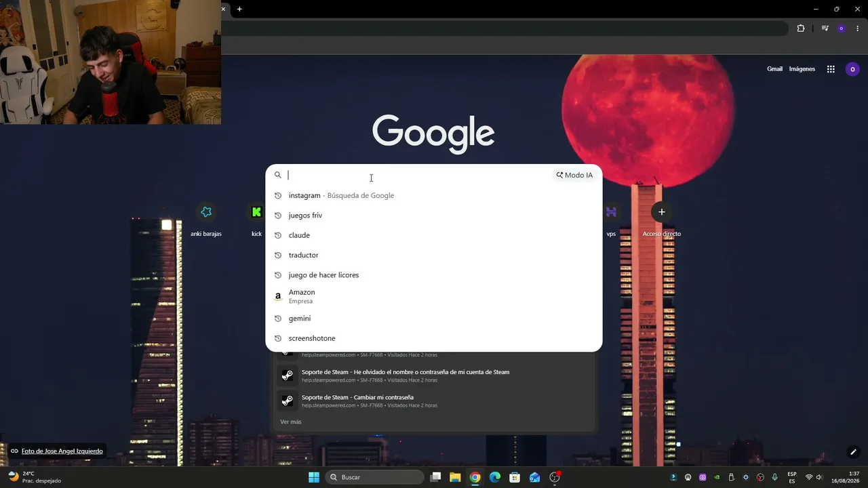Click the settings gear tray icon
This screenshot has height=488, width=868.
pos(746,477)
